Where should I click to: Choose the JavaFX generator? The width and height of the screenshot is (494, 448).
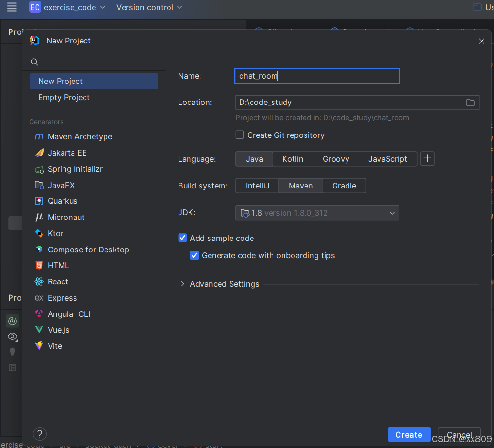[54, 185]
